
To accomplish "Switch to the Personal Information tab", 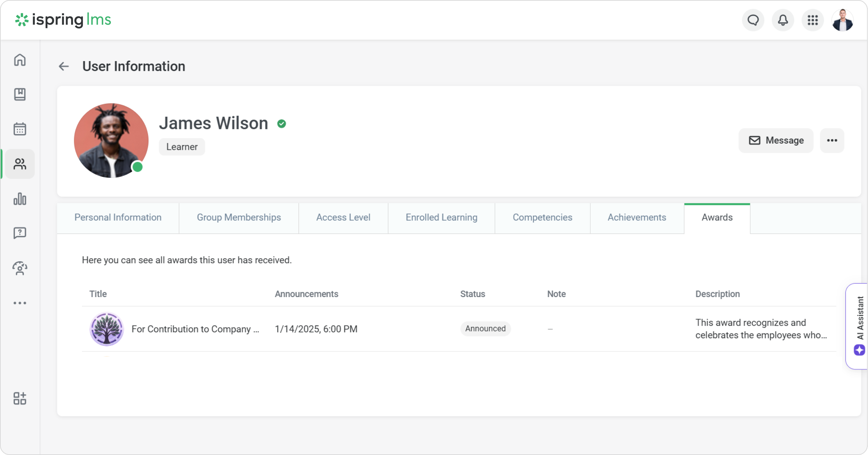I will tap(118, 217).
